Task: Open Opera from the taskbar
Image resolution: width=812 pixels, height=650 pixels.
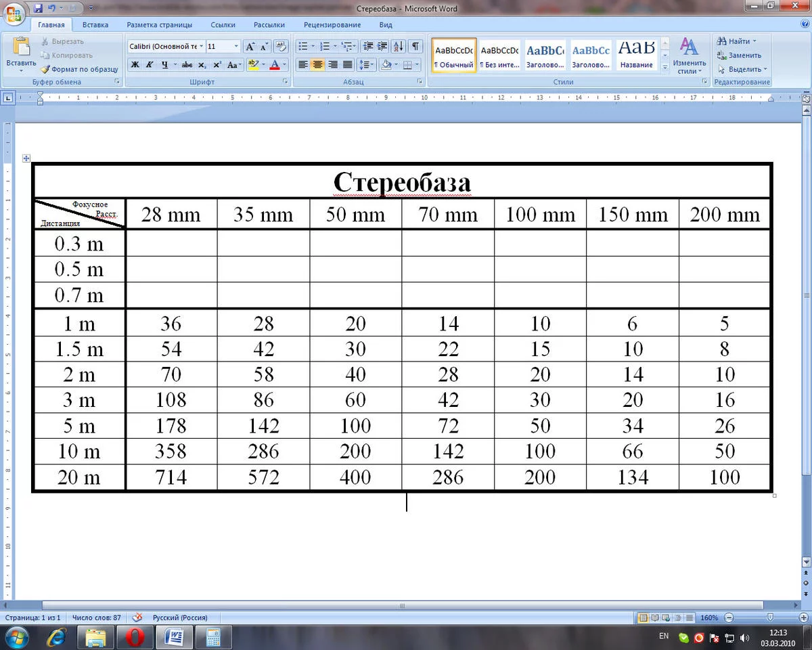Action: (x=135, y=637)
